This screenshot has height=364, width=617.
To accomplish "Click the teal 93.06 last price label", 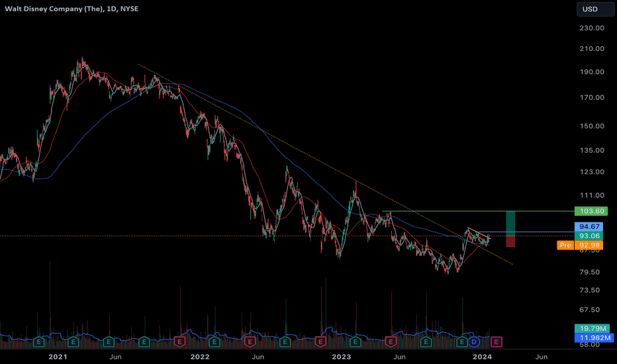I will (x=589, y=236).
